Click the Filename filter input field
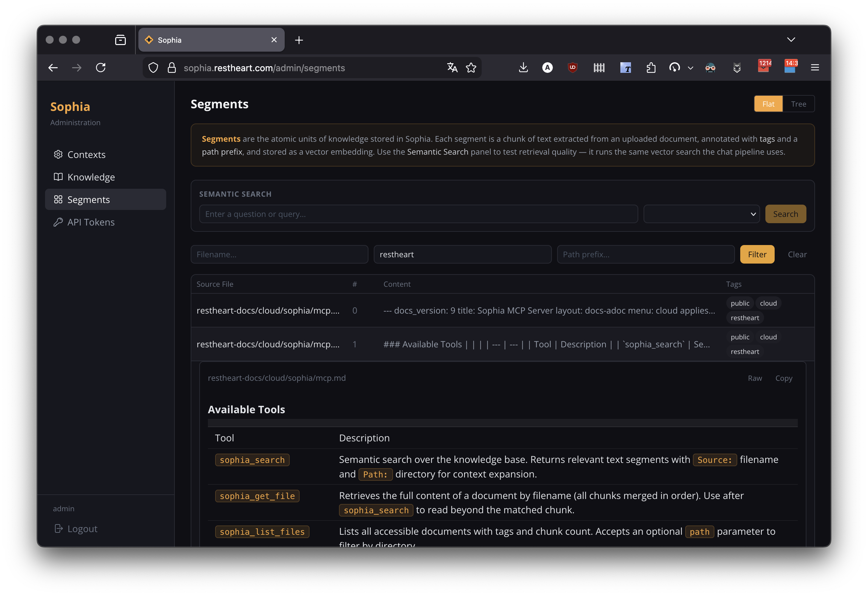 (279, 255)
